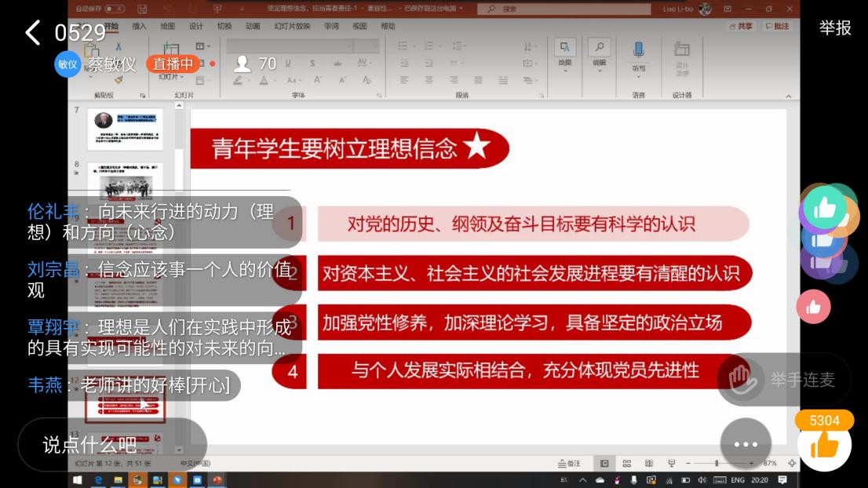The image size is (868, 488).
Task: Open slide sorter view in status bar
Action: (x=626, y=464)
